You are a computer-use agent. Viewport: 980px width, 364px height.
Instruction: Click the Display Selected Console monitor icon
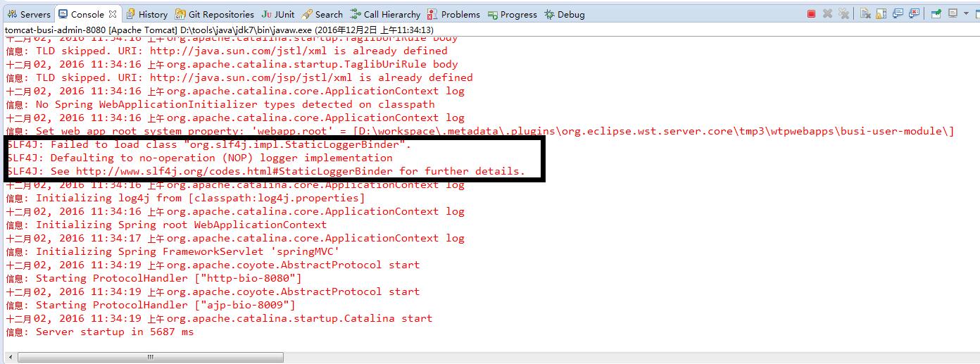coord(953,13)
